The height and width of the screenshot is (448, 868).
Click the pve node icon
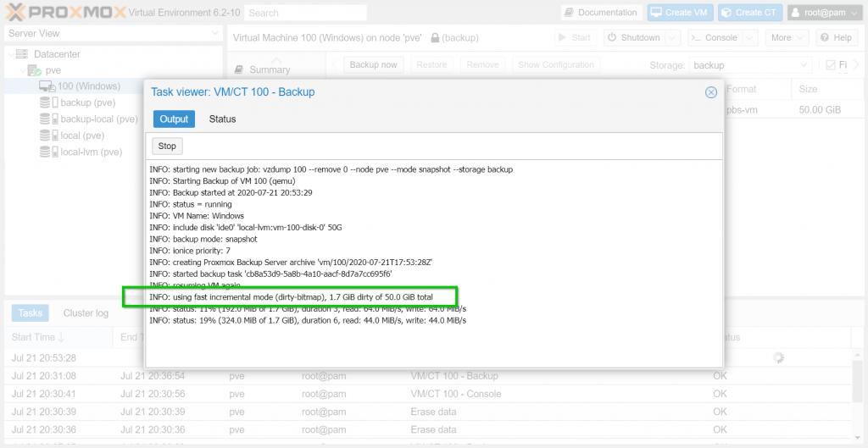click(x=34, y=70)
